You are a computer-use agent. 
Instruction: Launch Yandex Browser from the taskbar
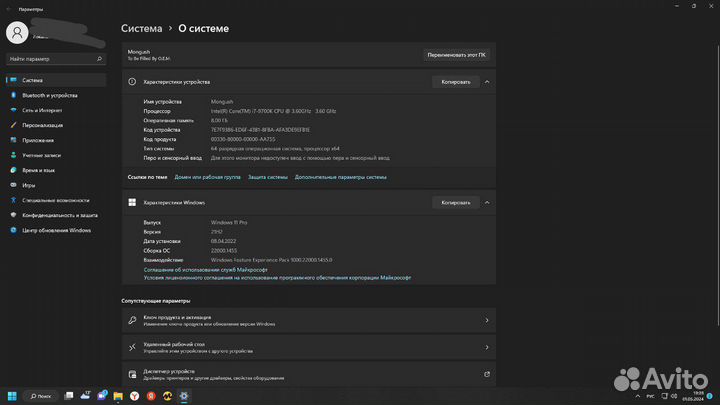(134, 396)
